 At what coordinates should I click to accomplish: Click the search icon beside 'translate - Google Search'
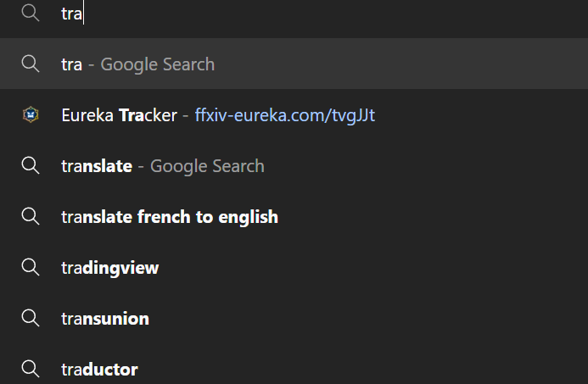[x=31, y=165]
